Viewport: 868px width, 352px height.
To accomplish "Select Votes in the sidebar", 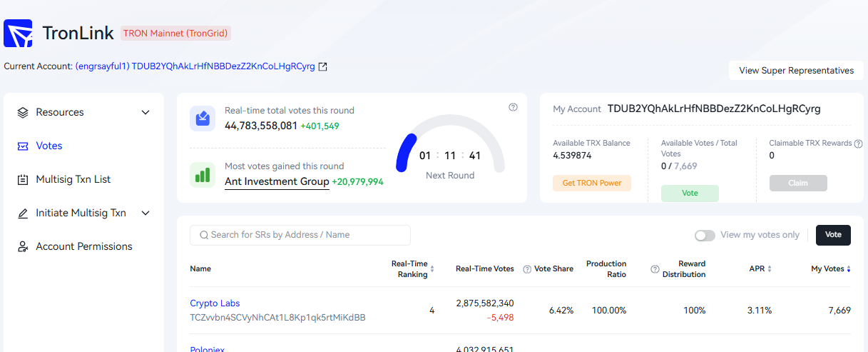I will (49, 146).
